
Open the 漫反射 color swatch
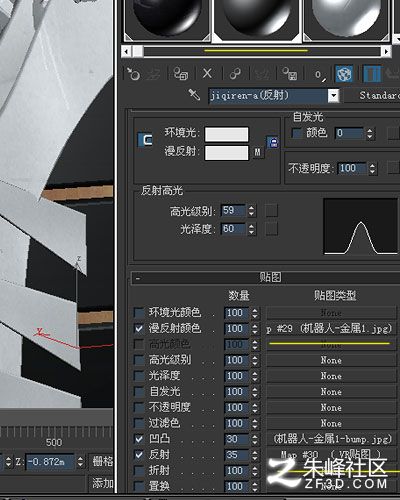point(226,153)
